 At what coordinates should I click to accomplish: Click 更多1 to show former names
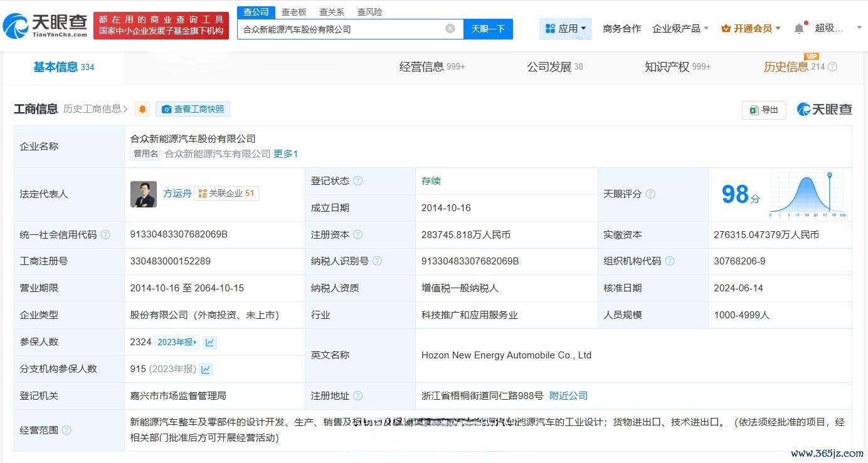click(286, 153)
